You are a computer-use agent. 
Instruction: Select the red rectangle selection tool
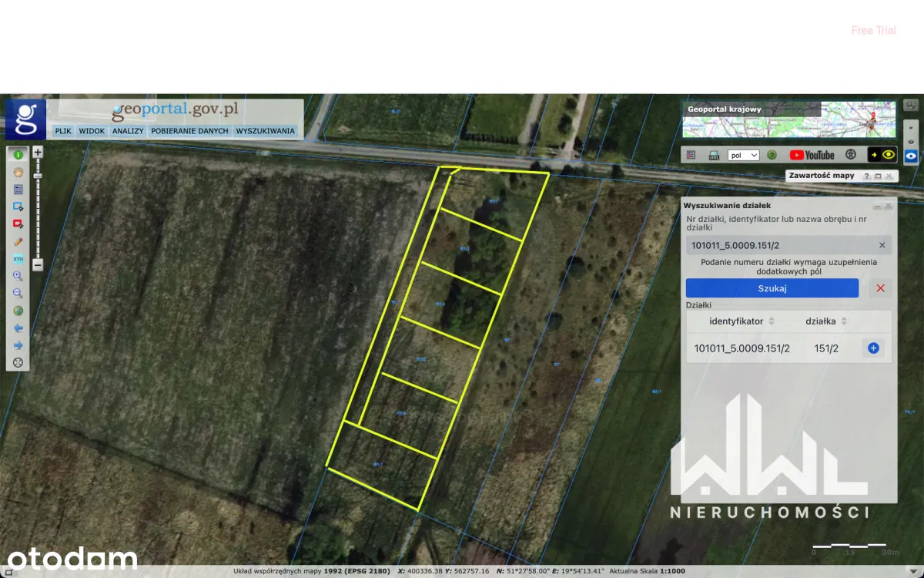click(18, 223)
